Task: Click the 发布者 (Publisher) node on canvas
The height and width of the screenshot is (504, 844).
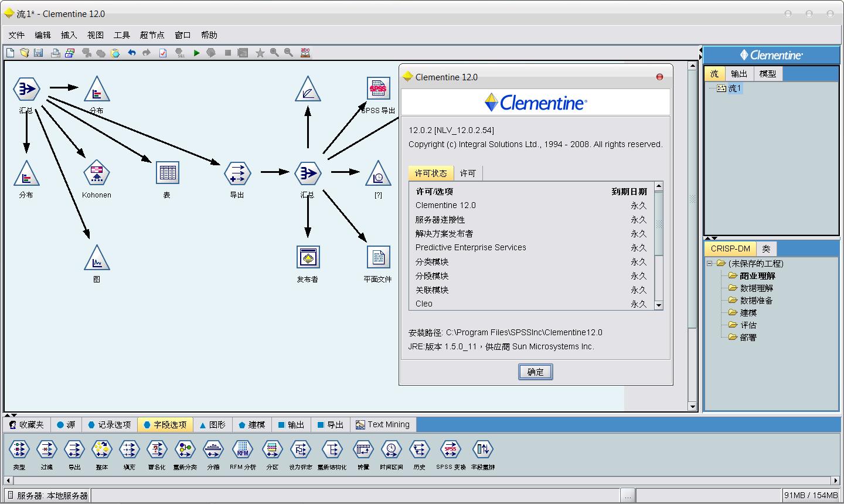Action: pos(308,257)
